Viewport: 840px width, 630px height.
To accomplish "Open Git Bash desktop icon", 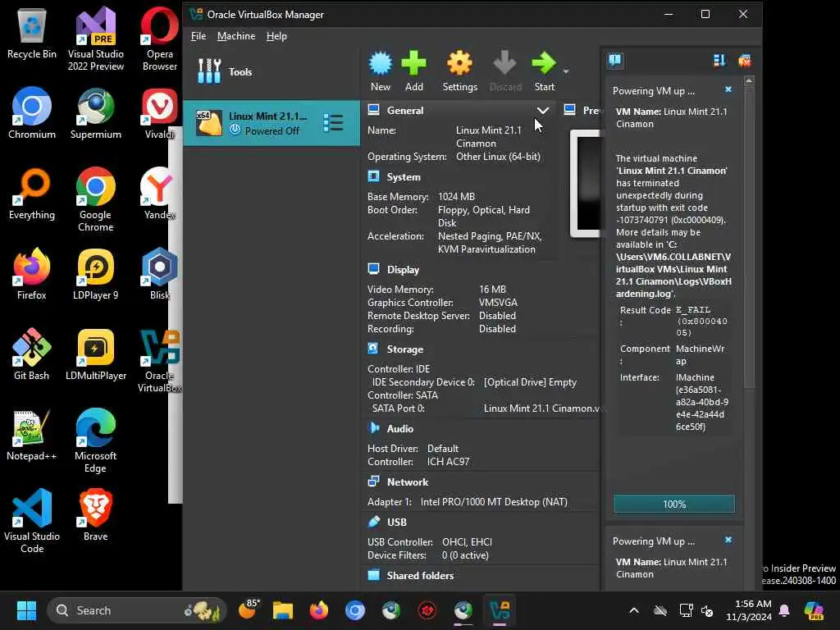I will [32, 354].
